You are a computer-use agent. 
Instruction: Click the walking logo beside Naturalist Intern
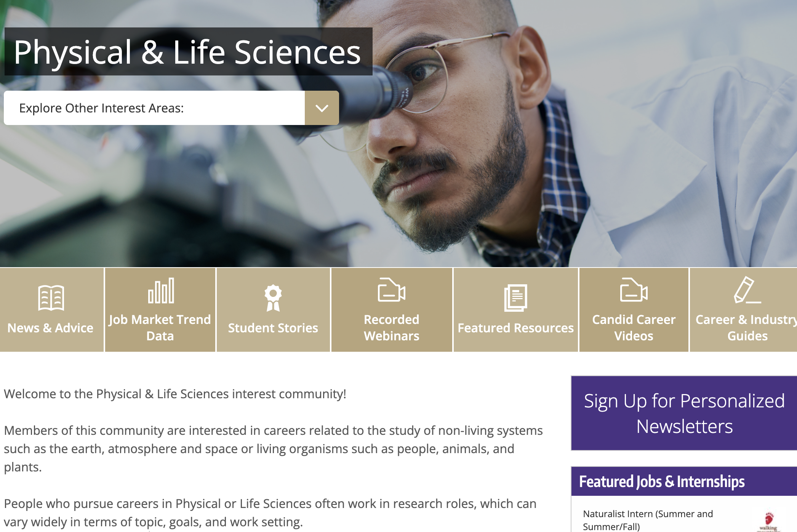[x=769, y=521]
